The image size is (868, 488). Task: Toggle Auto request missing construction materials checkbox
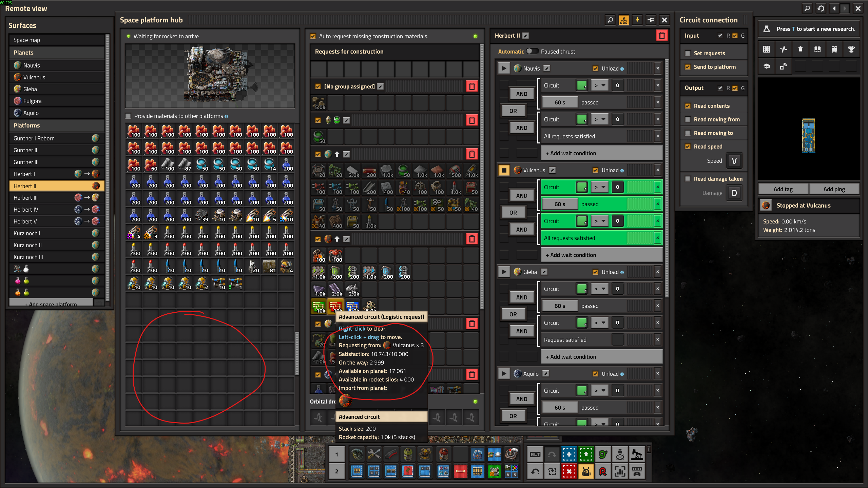[x=313, y=36]
